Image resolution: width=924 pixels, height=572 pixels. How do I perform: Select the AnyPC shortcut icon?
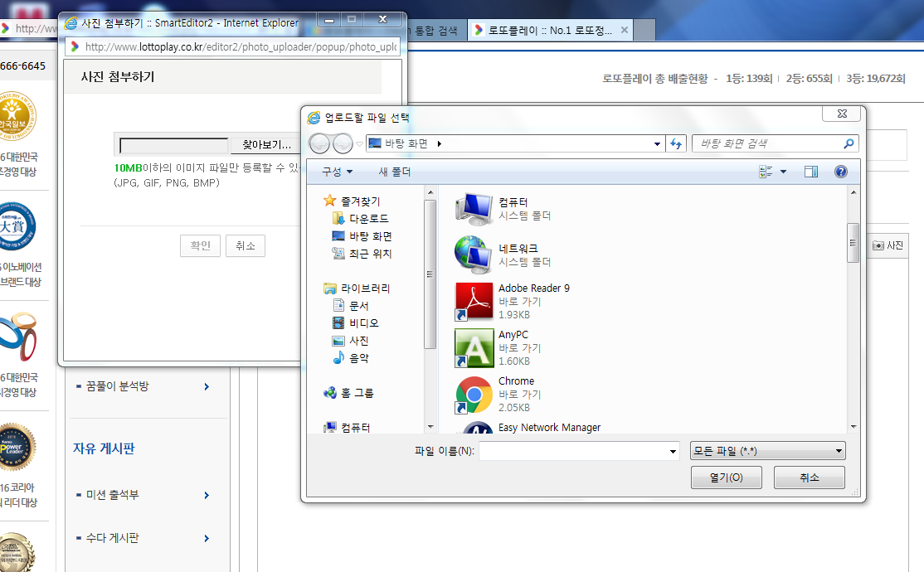[x=474, y=348]
